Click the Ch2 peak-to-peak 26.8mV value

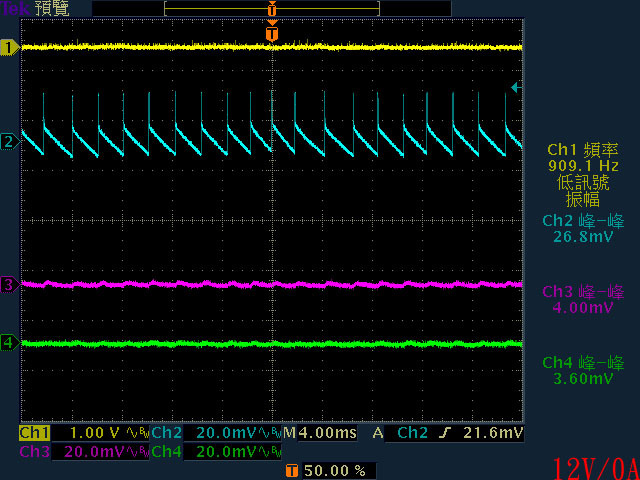(x=583, y=236)
